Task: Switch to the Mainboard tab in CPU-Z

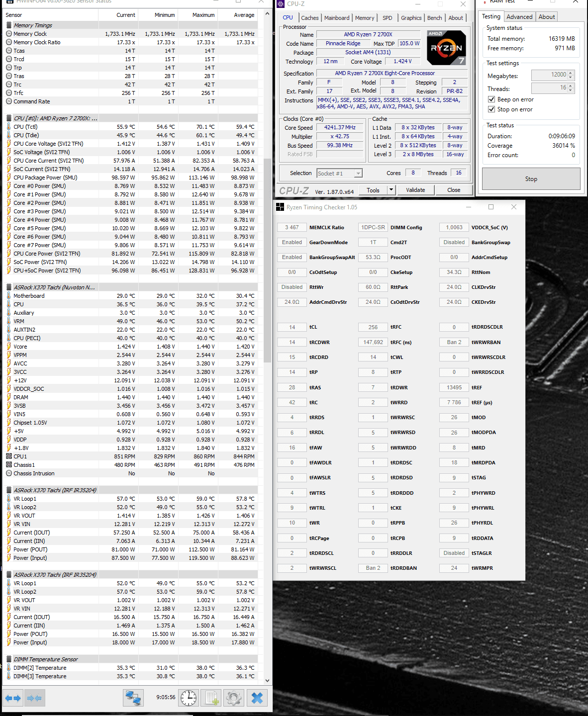Action: (x=337, y=18)
